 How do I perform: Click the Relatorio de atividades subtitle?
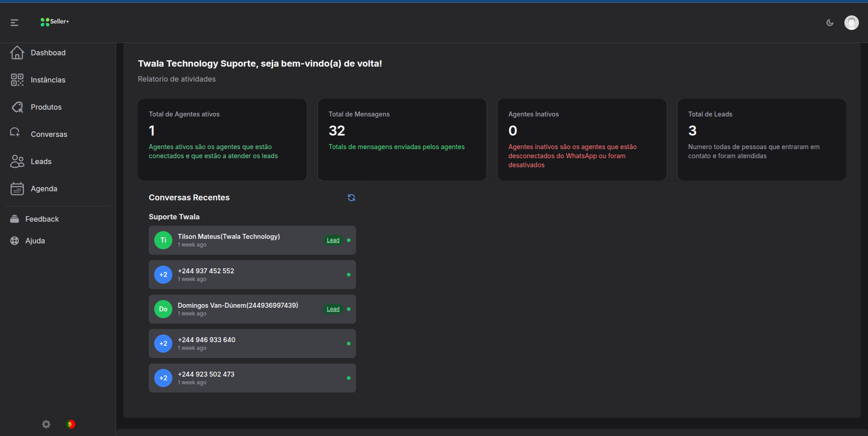[177, 79]
